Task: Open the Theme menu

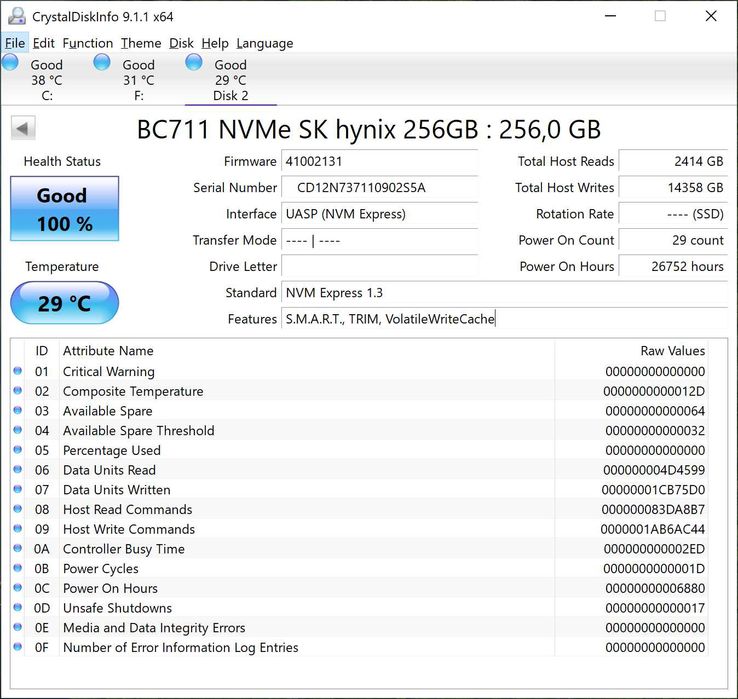Action: [141, 43]
